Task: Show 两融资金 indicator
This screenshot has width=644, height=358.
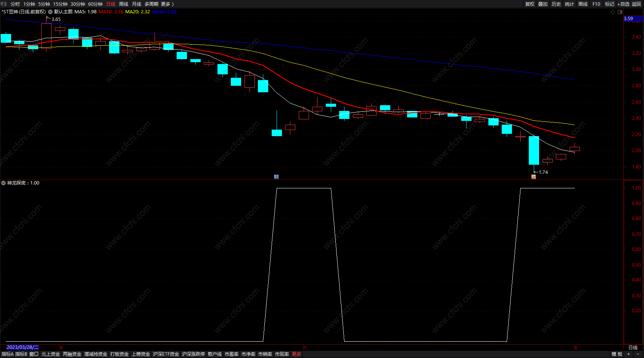Action: [x=72, y=354]
